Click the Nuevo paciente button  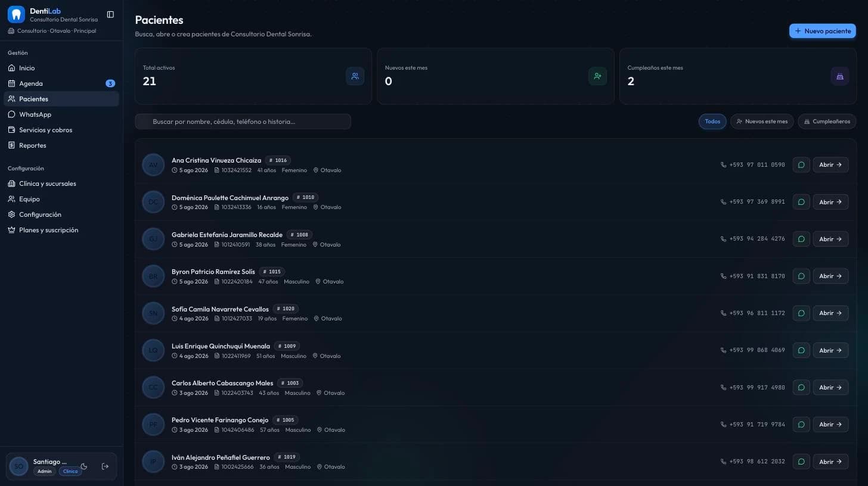pos(822,31)
